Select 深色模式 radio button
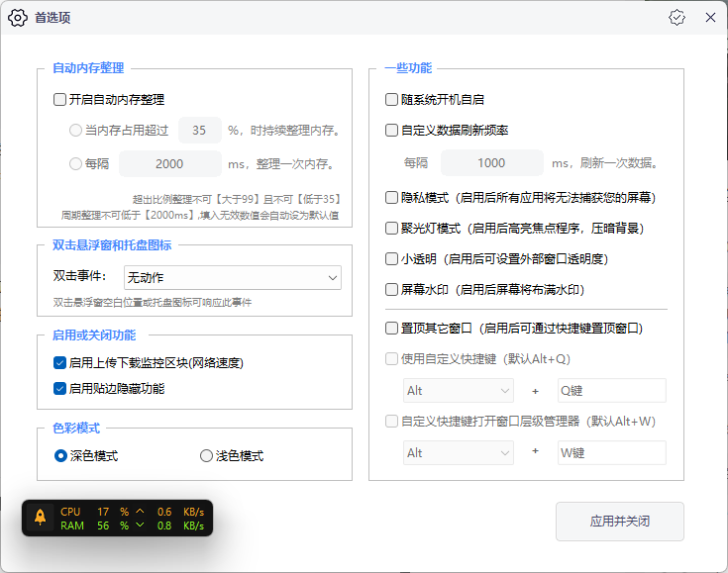 pyautogui.click(x=60, y=456)
